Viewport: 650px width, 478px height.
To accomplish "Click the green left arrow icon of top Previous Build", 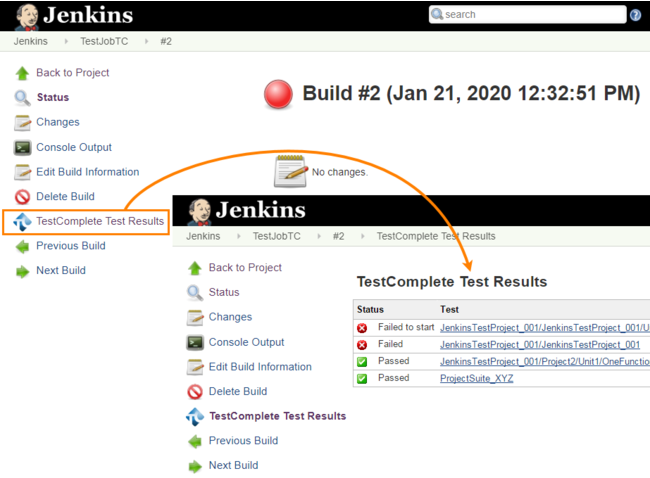I will [x=22, y=247].
